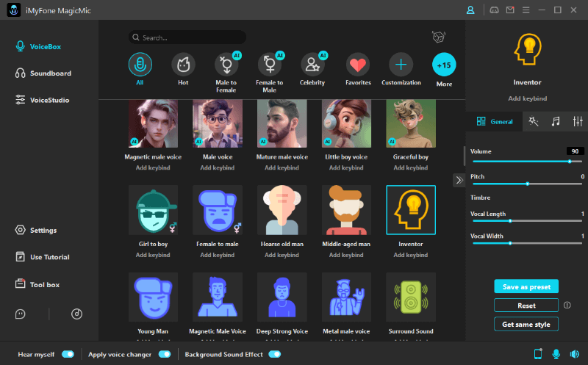Toggle Hear myself switch

(x=68, y=354)
